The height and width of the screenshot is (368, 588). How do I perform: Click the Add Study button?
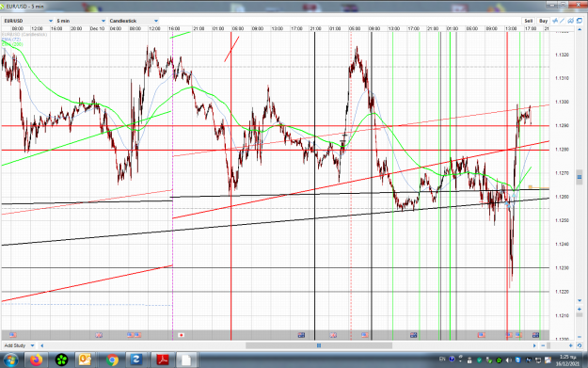pos(15,345)
